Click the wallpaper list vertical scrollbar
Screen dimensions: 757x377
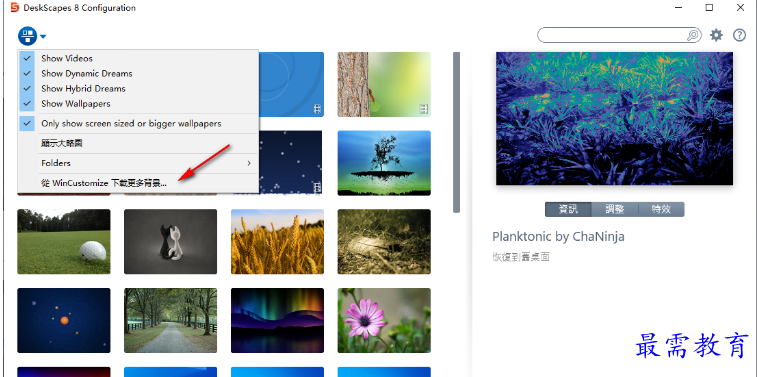(456, 132)
